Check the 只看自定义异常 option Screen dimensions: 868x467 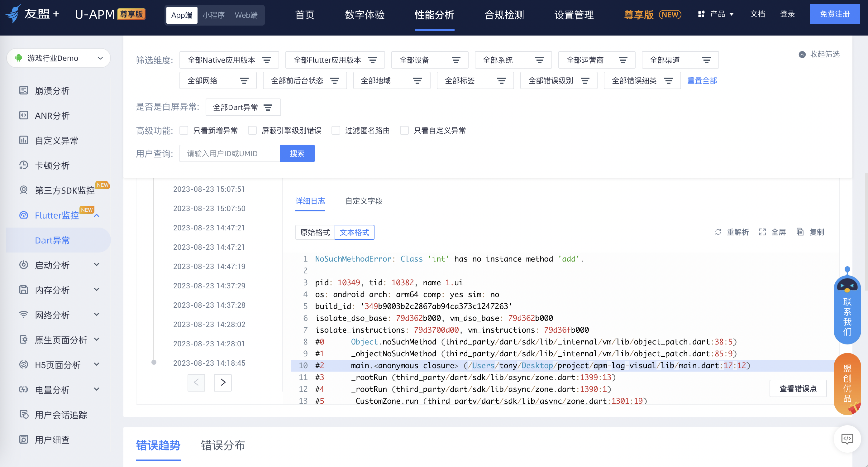(x=404, y=130)
